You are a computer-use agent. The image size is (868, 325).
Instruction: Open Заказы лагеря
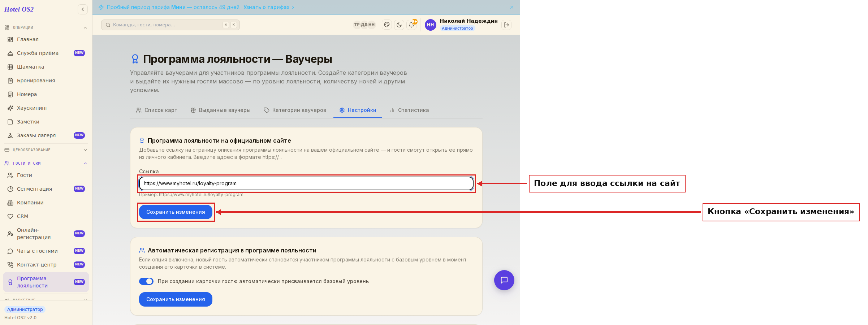[46, 135]
